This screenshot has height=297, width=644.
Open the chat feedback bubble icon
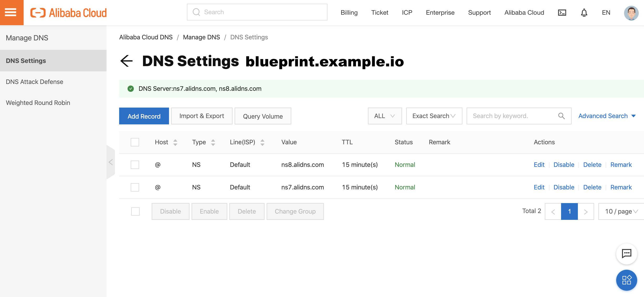[626, 253]
